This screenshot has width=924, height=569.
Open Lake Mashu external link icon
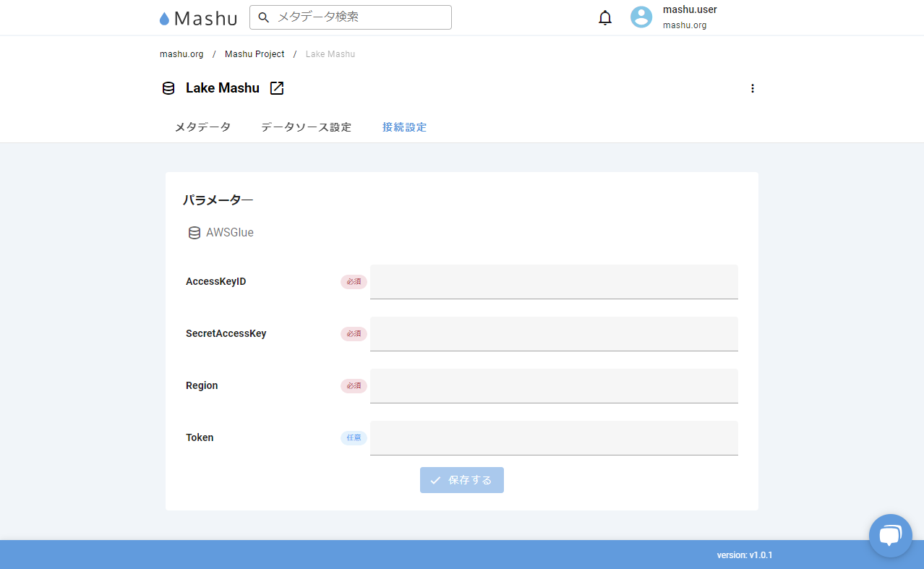click(277, 88)
